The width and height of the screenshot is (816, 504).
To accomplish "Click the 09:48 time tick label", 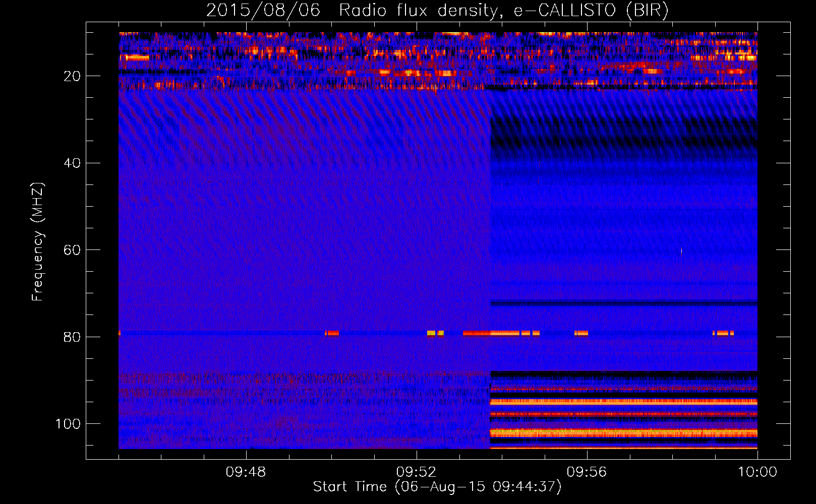I will coord(246,472).
